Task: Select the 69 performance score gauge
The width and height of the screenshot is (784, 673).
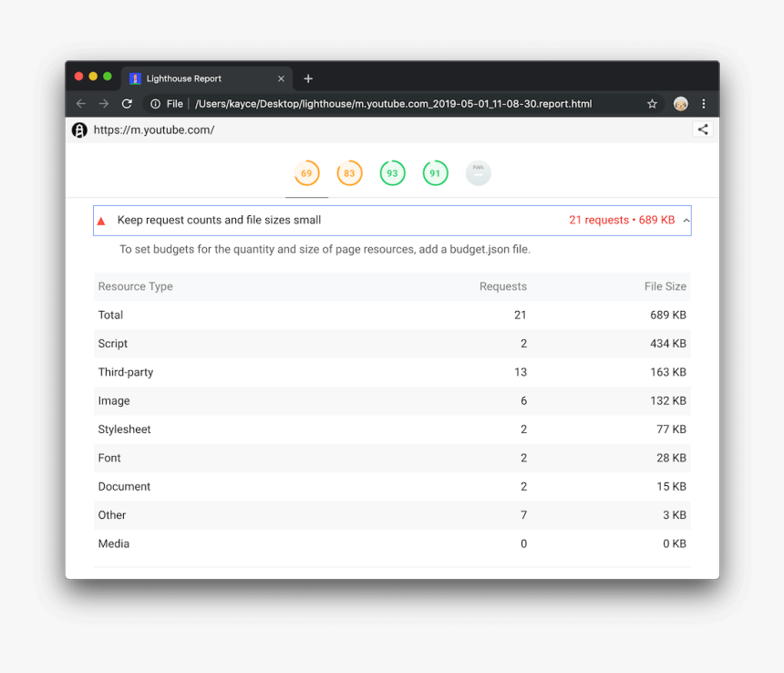Action: pos(306,173)
